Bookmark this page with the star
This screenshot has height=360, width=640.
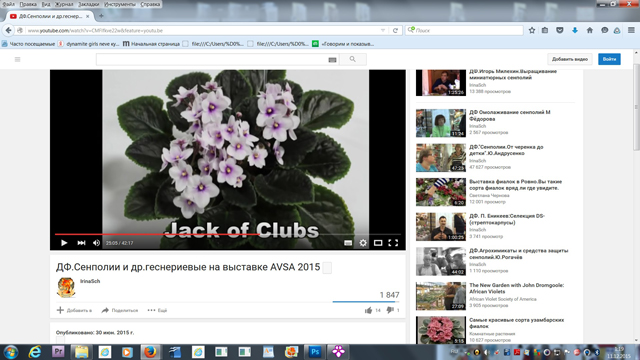532,30
